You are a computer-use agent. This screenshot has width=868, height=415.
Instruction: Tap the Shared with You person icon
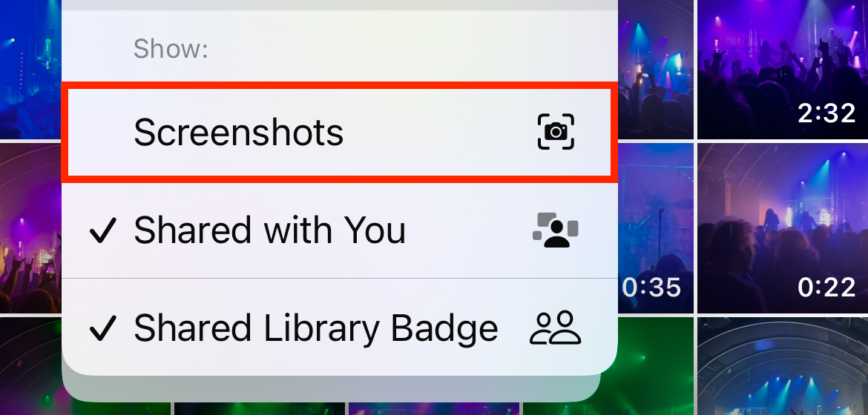click(555, 230)
